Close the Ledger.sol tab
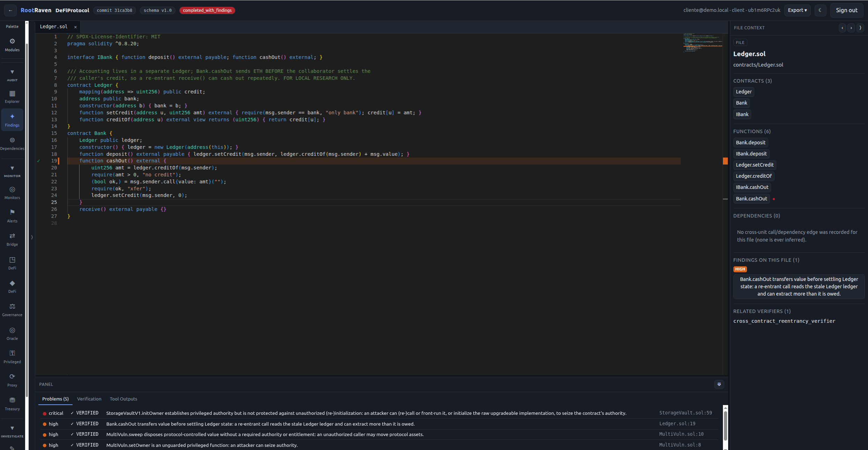 click(x=75, y=27)
